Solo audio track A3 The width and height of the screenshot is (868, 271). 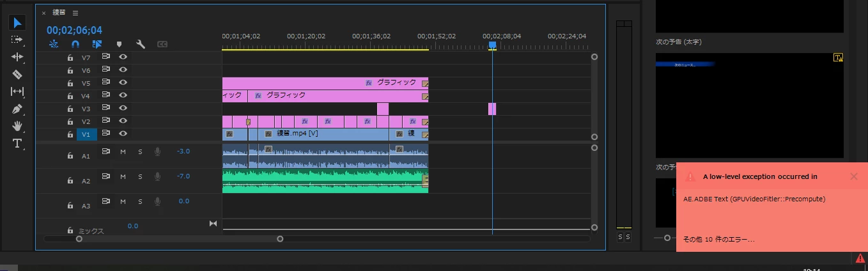(x=140, y=201)
